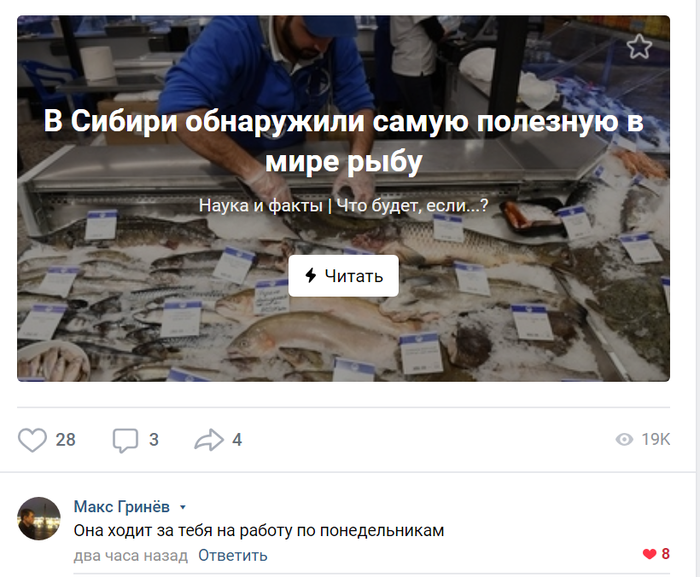Image resolution: width=700 pixels, height=577 pixels.
Task: Share the post using the arrow icon
Action: [209, 440]
